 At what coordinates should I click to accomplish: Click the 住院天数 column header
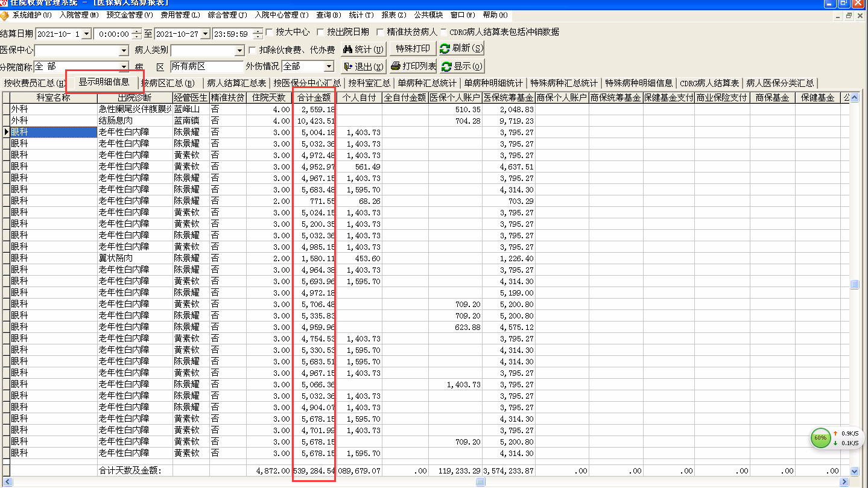click(269, 97)
